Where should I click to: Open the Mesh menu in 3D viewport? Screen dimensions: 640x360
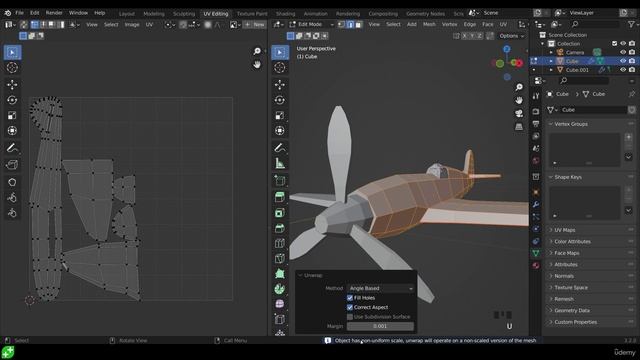pos(429,24)
